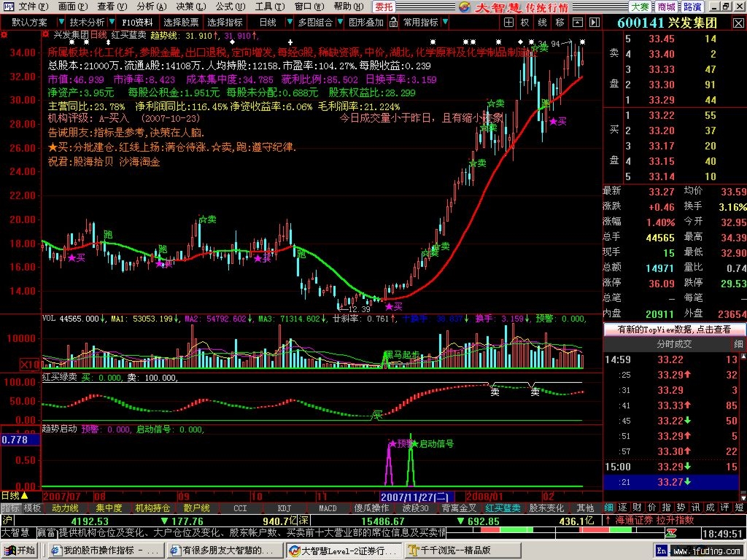Open the 文件(F) menu

point(33,7)
